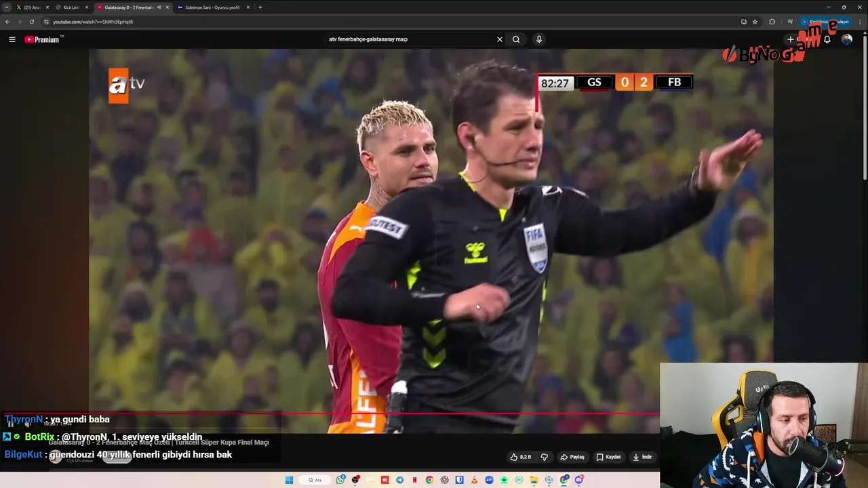The height and width of the screenshot is (488, 868).
Task: Start voice search with the microphone
Action: point(539,39)
